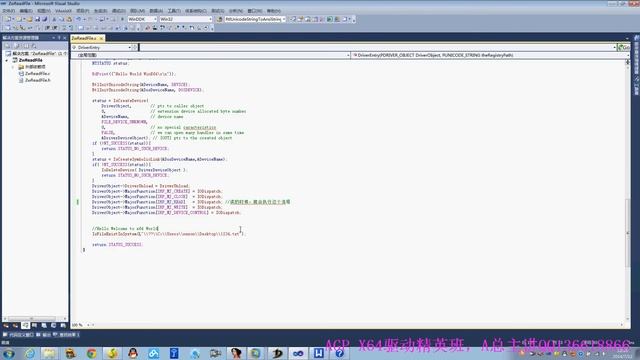Open the VAssistX menu
This screenshot has height=360, width=640.
pos(63,11)
